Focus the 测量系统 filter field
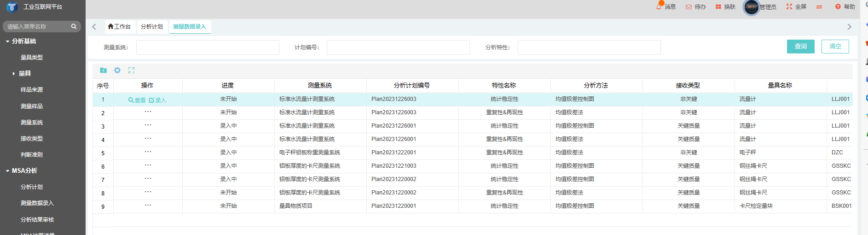Image resolution: width=868 pixels, height=235 pixels. [208, 47]
